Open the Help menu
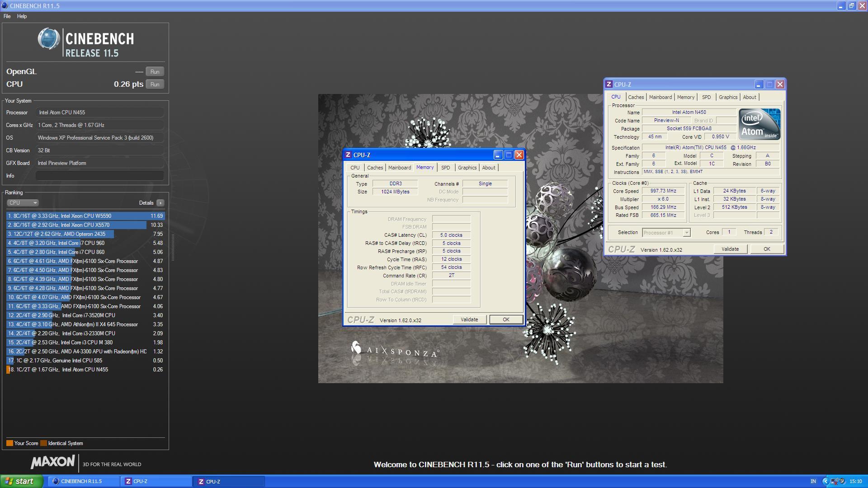The image size is (868, 488). (22, 16)
